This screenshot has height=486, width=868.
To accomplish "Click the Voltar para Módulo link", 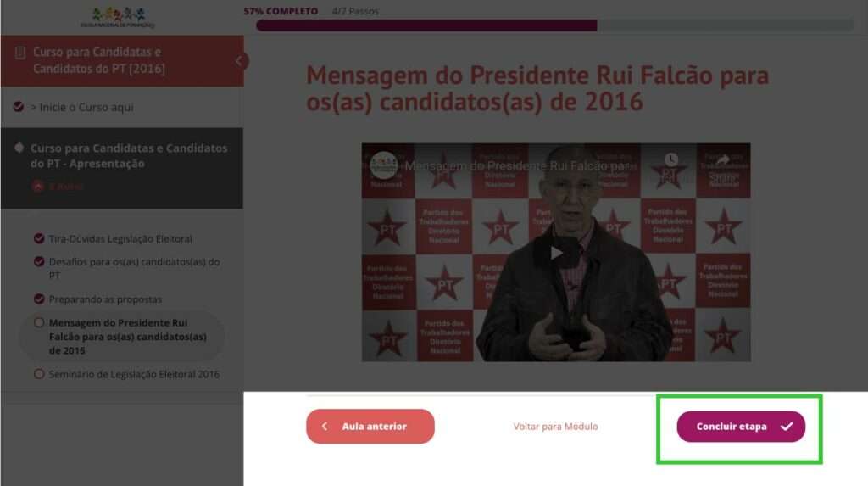I will pos(555,426).
